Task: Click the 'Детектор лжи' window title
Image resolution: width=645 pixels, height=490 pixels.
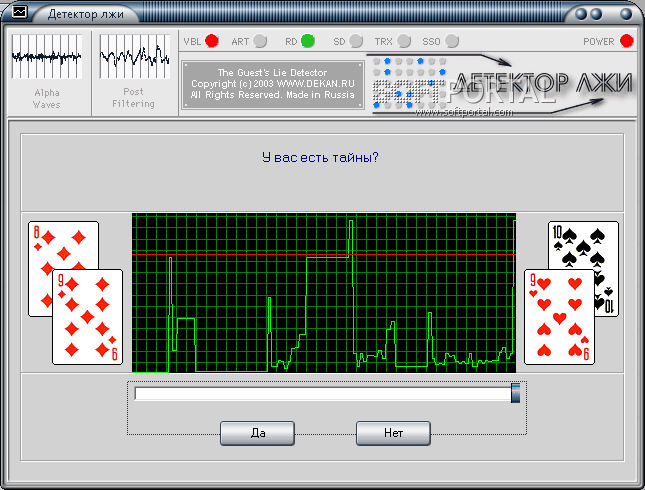Action: [86, 14]
